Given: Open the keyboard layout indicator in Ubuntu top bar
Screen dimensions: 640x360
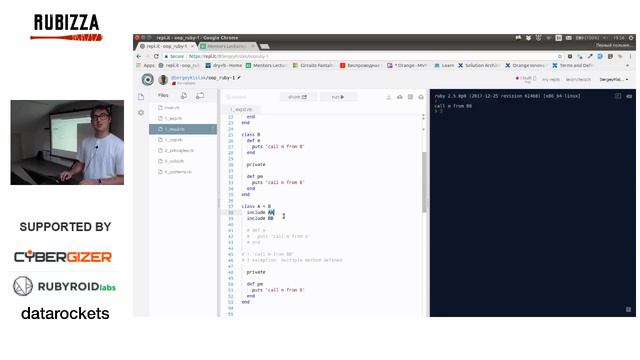Looking at the screenshot, I should point(558,38).
